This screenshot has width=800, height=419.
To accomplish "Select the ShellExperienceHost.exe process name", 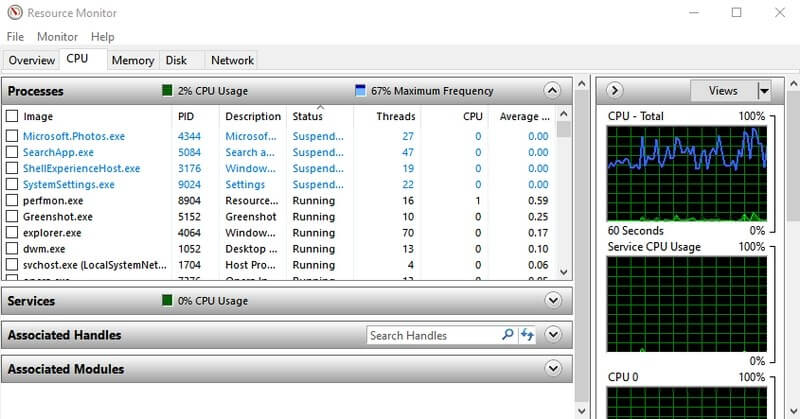I will click(81, 168).
